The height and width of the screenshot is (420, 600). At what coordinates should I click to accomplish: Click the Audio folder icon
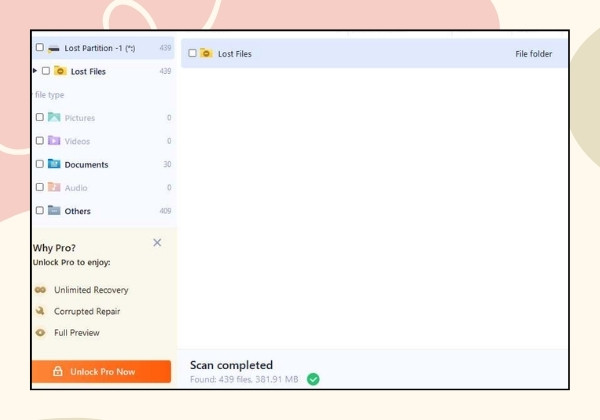pos(54,187)
